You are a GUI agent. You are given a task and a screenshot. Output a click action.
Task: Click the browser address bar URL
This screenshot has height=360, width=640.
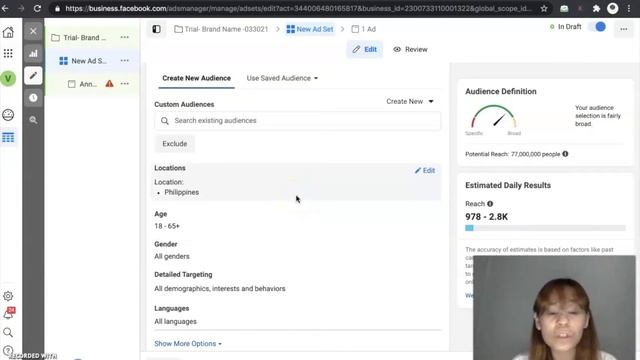coord(298,8)
